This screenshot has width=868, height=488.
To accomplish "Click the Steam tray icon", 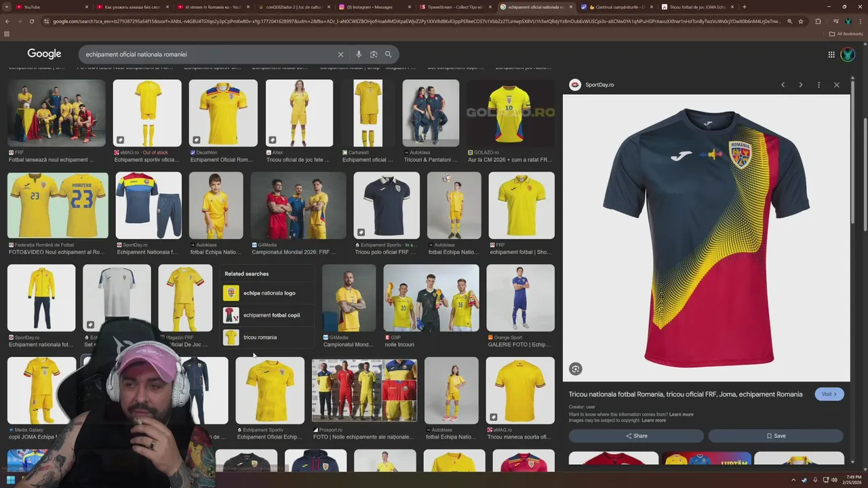I will pos(804,481).
